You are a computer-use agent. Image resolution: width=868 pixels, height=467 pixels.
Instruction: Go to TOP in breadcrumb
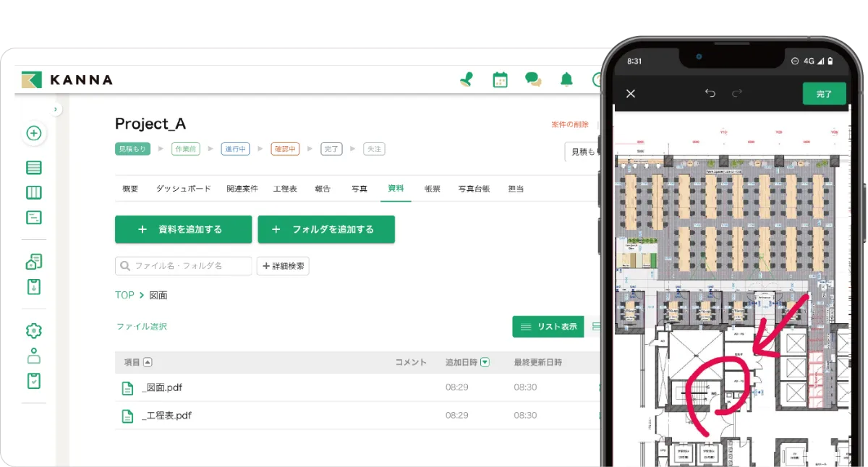(124, 295)
